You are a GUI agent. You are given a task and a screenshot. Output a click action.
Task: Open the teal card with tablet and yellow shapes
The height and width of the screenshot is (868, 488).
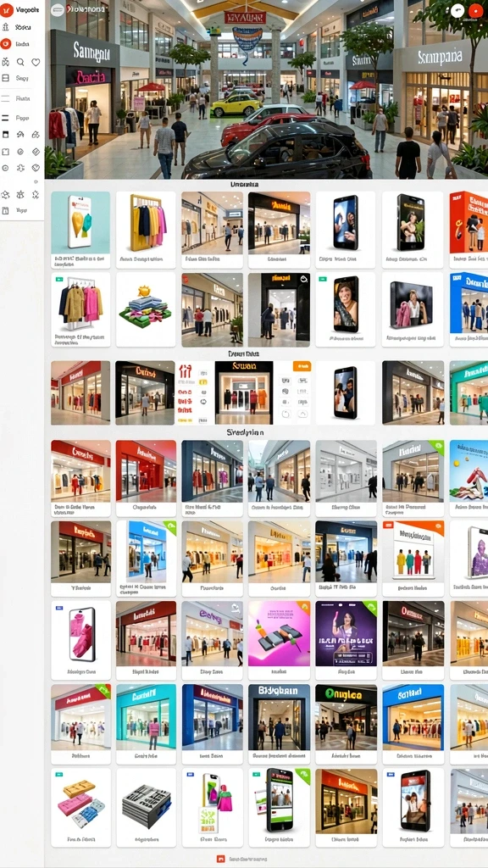point(80,230)
